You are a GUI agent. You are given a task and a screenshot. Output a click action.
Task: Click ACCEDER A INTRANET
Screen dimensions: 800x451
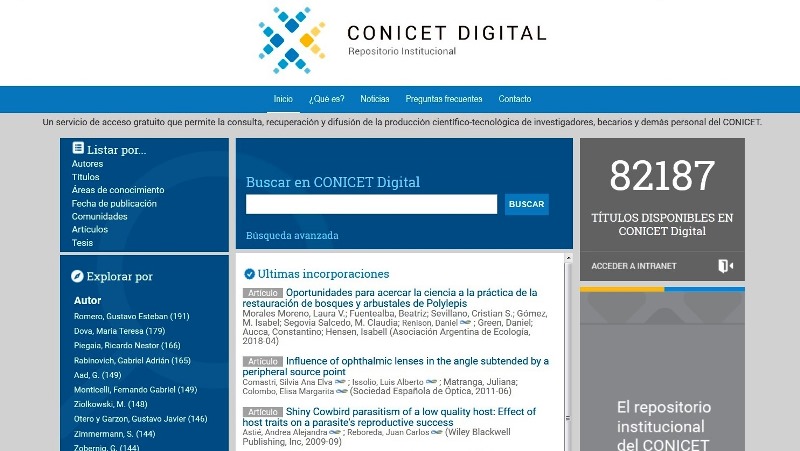tap(634, 266)
